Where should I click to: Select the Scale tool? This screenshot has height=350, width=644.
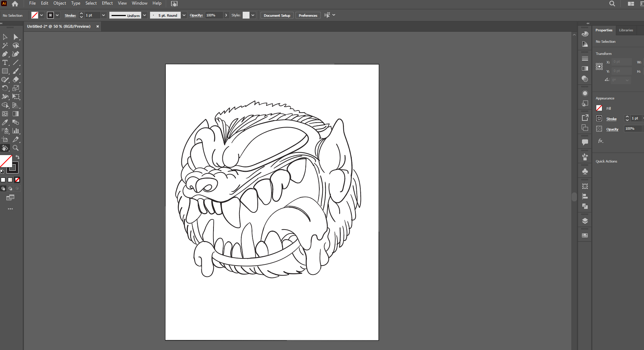tap(16, 88)
